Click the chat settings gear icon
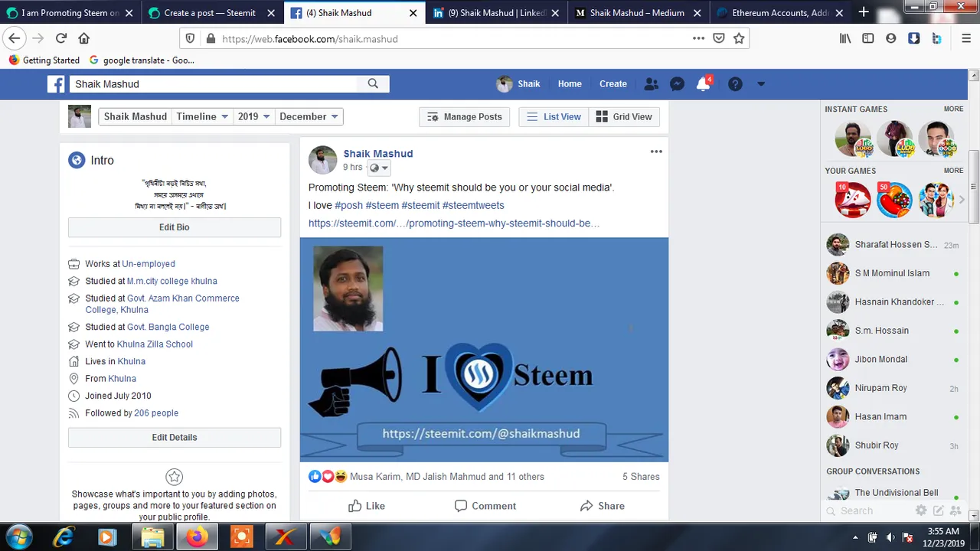This screenshot has height=551, width=980. tap(921, 510)
